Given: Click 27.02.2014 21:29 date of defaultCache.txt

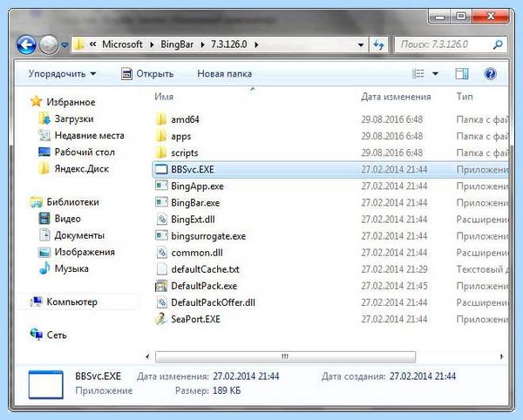Looking at the screenshot, I should 394,269.
